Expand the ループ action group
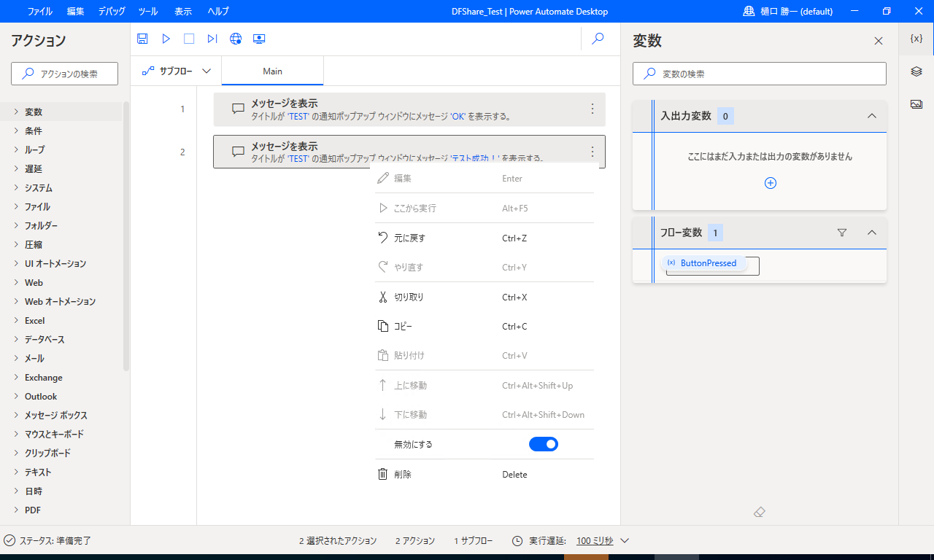Image resolution: width=934 pixels, height=560 pixels. point(17,149)
